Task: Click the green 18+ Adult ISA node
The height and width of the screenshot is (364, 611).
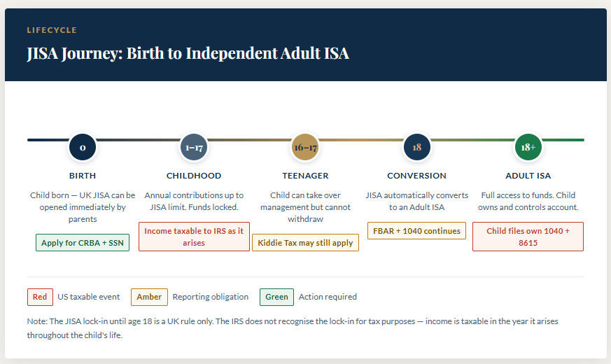Action: 528,148
